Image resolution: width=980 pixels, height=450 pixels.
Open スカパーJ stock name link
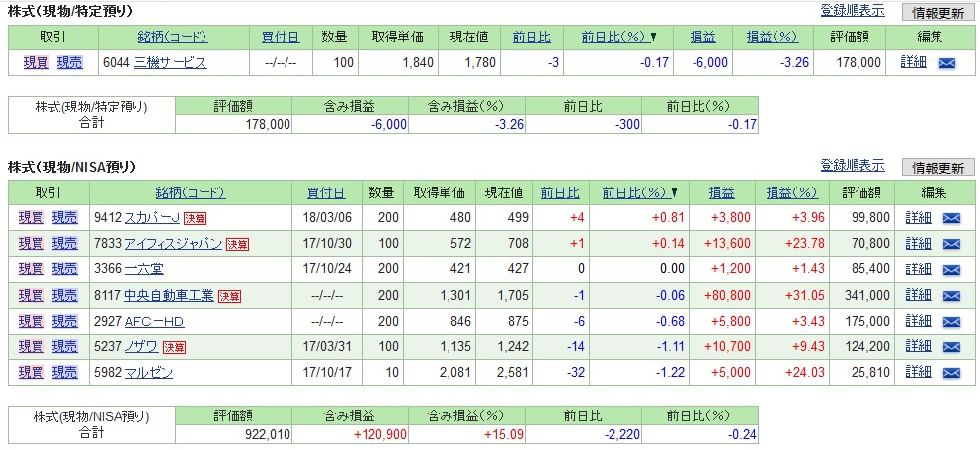coord(152,218)
